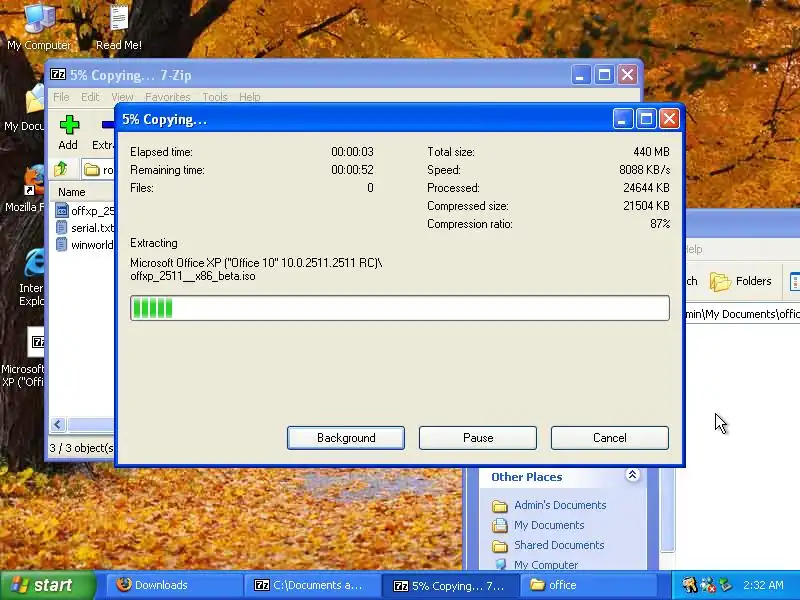Click the left scroll arrow in 7-Zip list
800x600 pixels.
[58, 424]
